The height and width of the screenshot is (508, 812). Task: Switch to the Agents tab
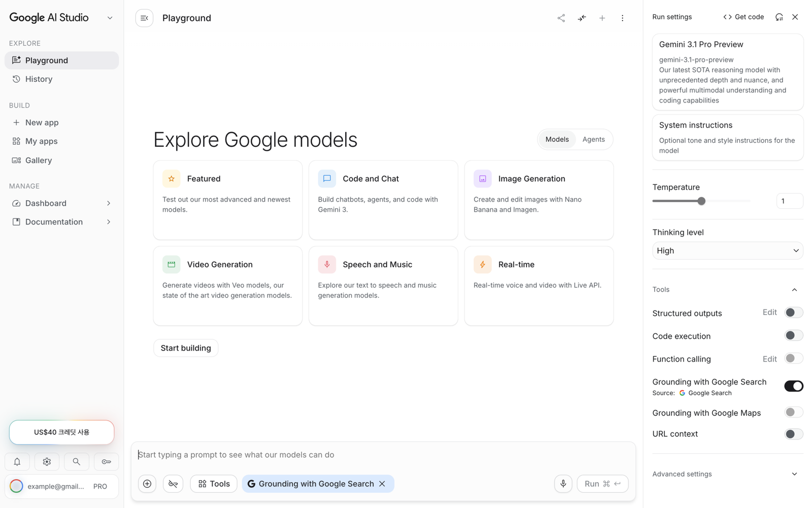593,139
